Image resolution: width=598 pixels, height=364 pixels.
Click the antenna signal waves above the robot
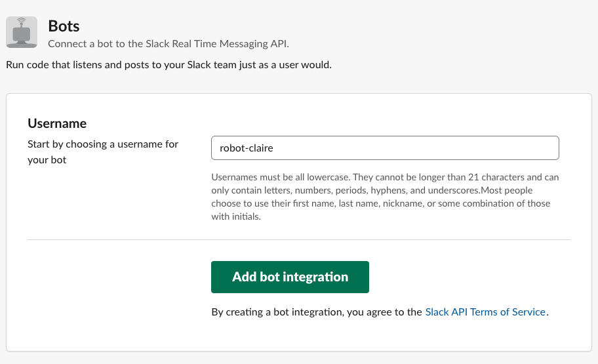tap(22, 21)
